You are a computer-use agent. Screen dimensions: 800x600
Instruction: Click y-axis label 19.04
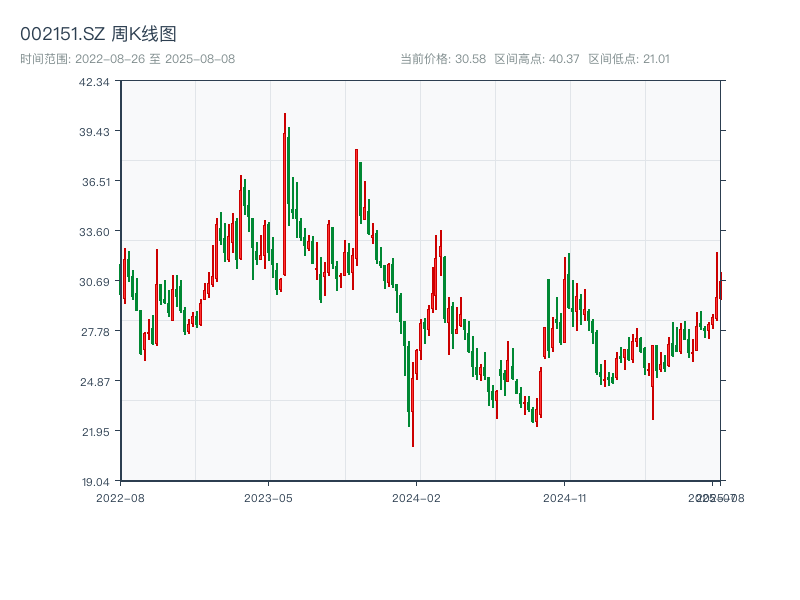pos(95,482)
